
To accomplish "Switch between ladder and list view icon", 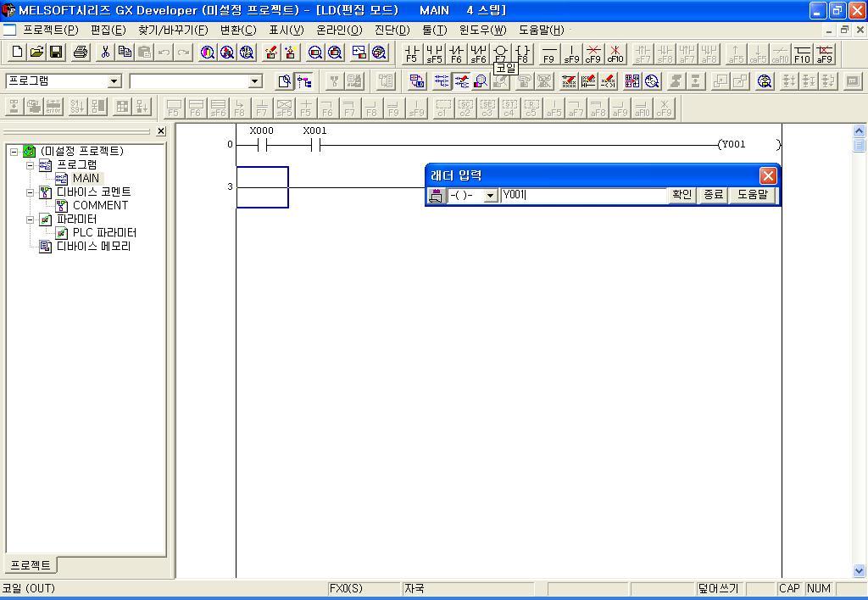I will [417, 81].
